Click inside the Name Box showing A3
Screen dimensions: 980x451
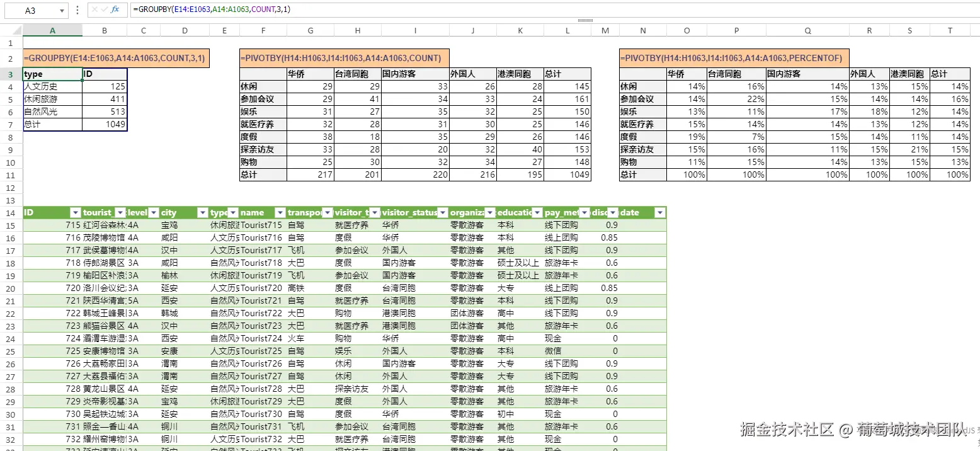(x=30, y=11)
